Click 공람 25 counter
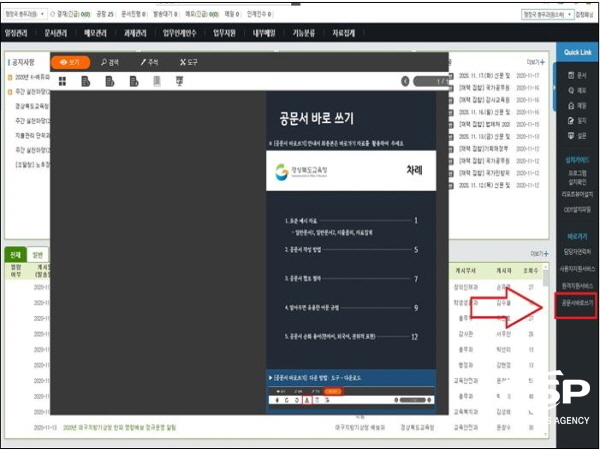The height and width of the screenshot is (450, 600). (x=105, y=15)
